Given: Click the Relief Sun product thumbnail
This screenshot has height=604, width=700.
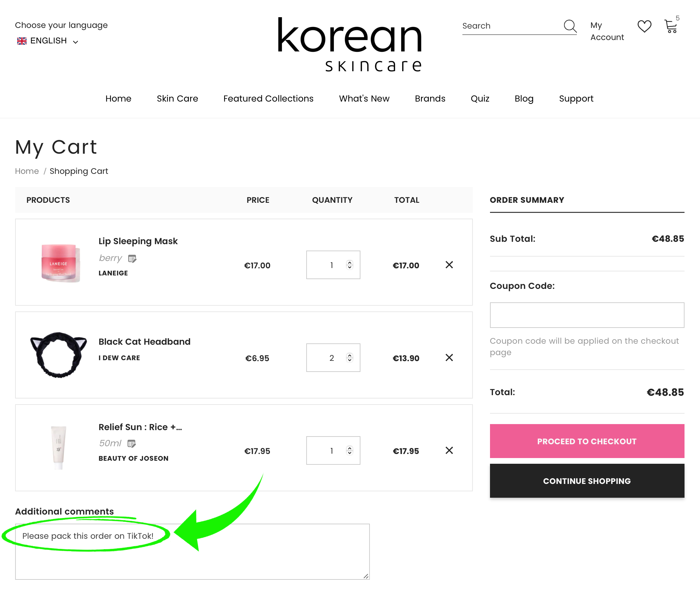Looking at the screenshot, I should (x=59, y=448).
